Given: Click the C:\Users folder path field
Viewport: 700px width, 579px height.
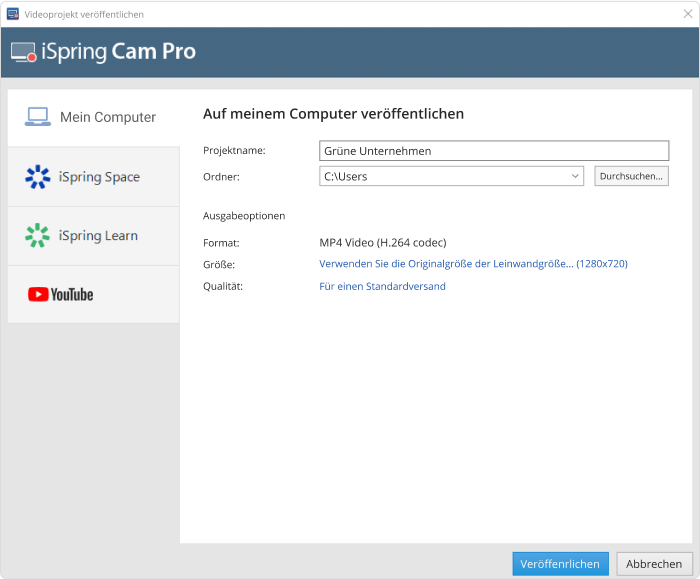Looking at the screenshot, I should tap(451, 176).
